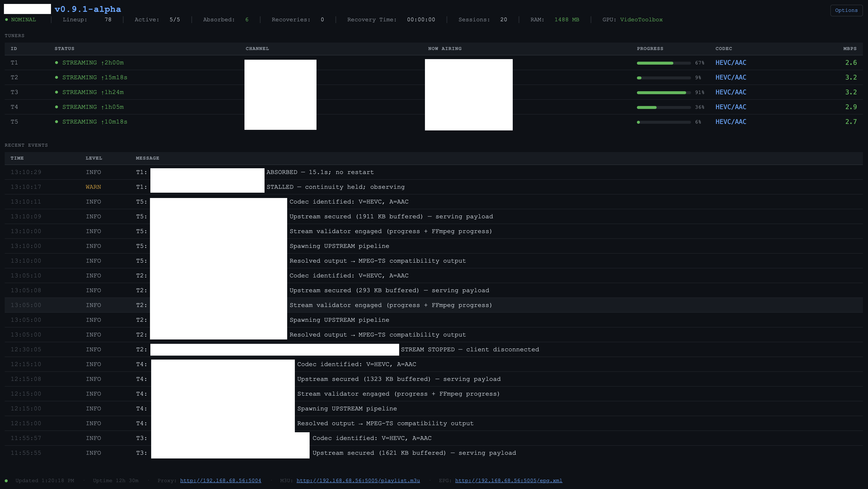Click the STREAM STOPPED — client disconnected message
The width and height of the screenshot is (868, 489).
470,349
